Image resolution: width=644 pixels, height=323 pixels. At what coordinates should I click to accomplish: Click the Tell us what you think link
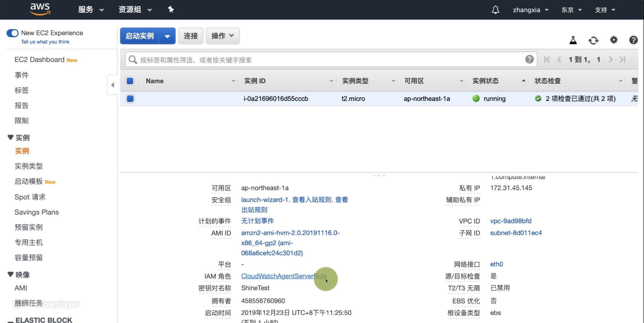pos(45,42)
